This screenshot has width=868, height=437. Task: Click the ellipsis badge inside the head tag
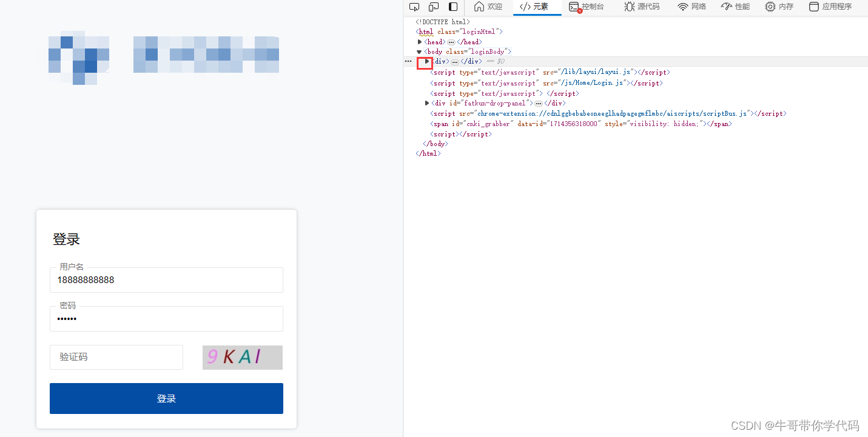451,42
